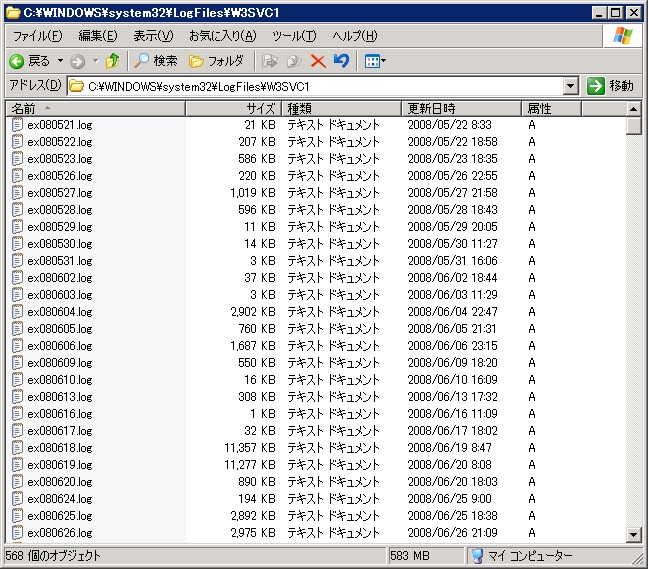Image resolution: width=648 pixels, height=569 pixels.
Task: Open the お気に入り(A) menu
Action: (222, 36)
